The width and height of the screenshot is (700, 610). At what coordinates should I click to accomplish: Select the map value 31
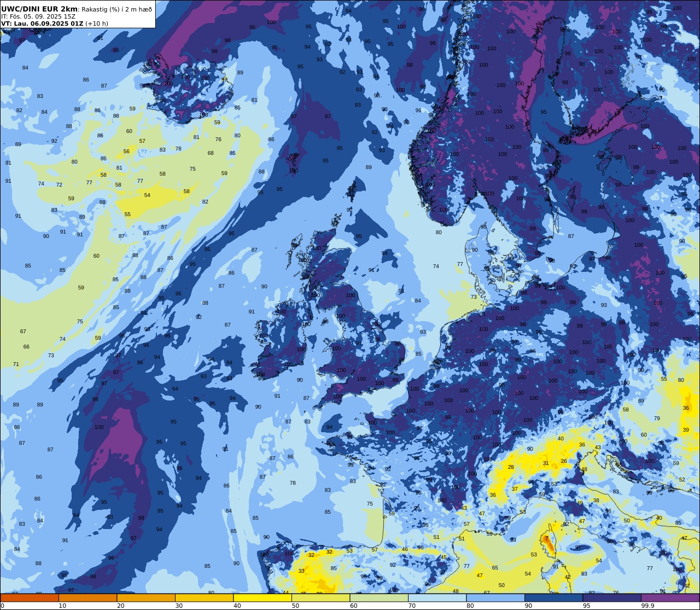(546, 463)
